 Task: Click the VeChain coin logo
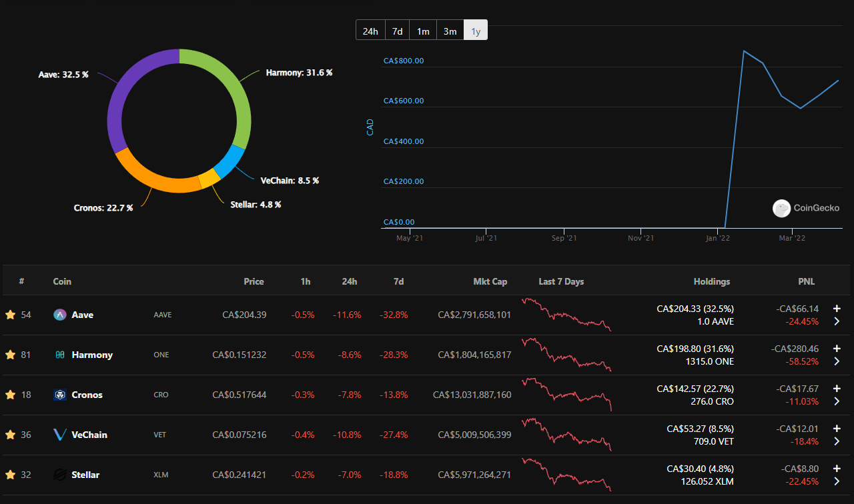click(x=59, y=435)
